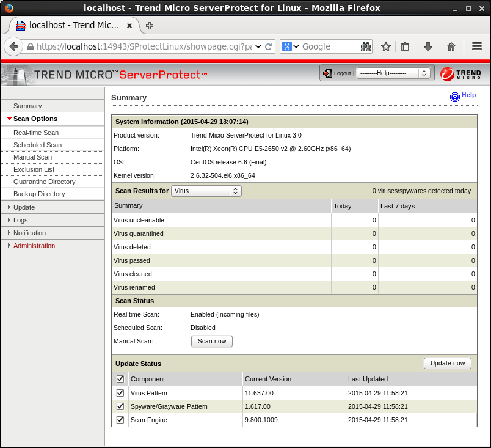Click the Virus cleaned row label
Screen dimensions: 491x448
[133, 274]
